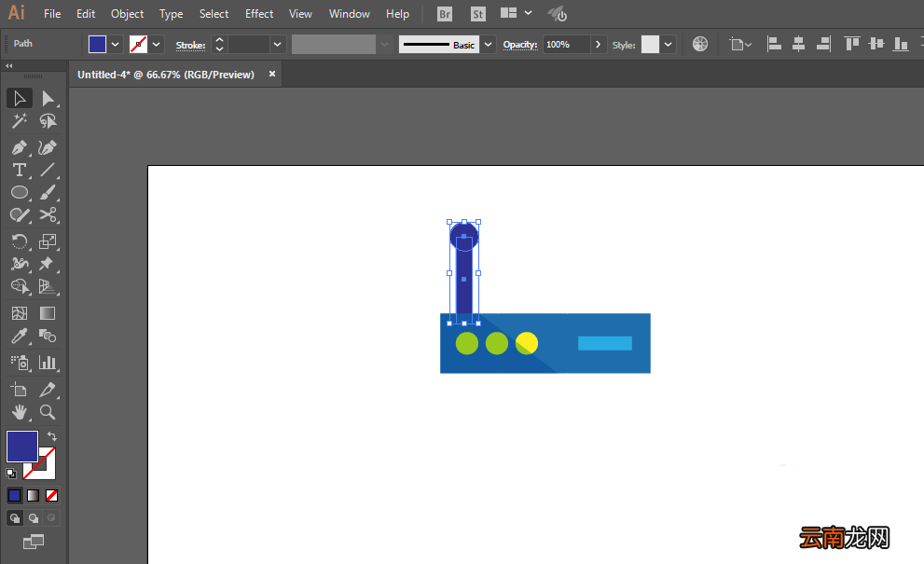The image size is (924, 564).
Task: Select the Column Graph tool
Action: [48, 363]
